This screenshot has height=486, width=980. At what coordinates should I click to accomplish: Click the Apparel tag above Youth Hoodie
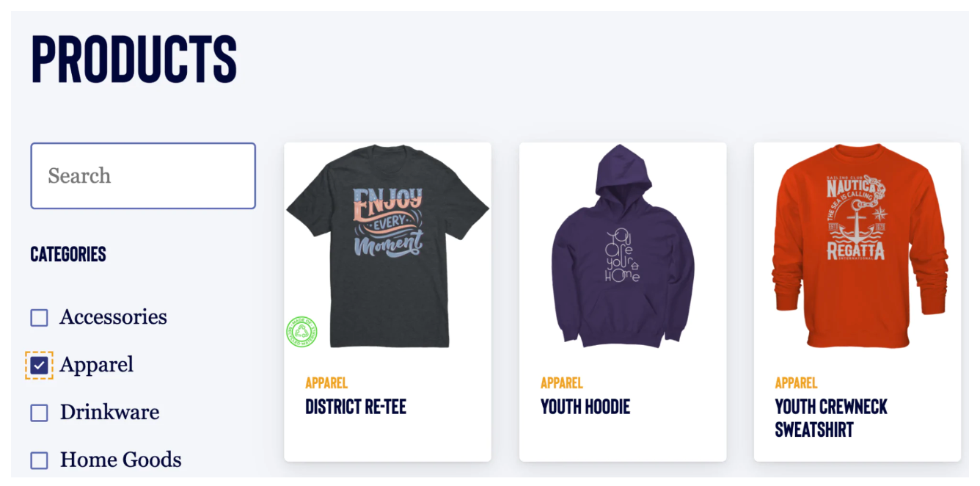click(562, 382)
